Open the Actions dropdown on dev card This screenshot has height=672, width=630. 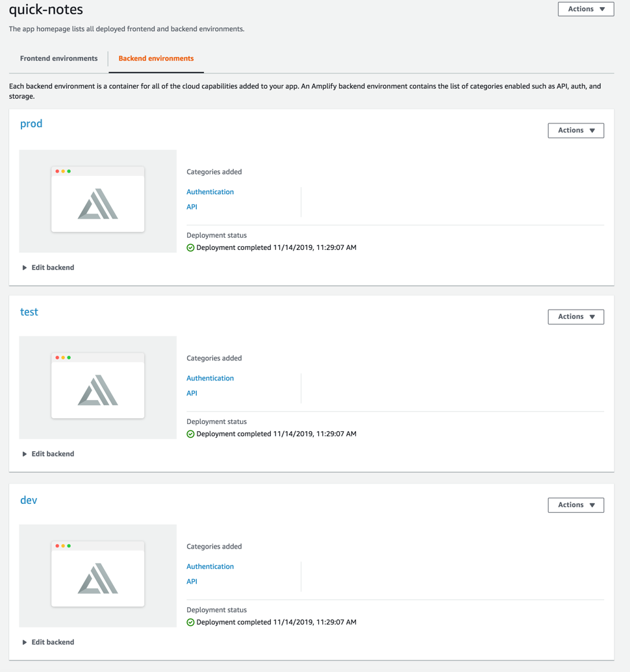pyautogui.click(x=575, y=504)
